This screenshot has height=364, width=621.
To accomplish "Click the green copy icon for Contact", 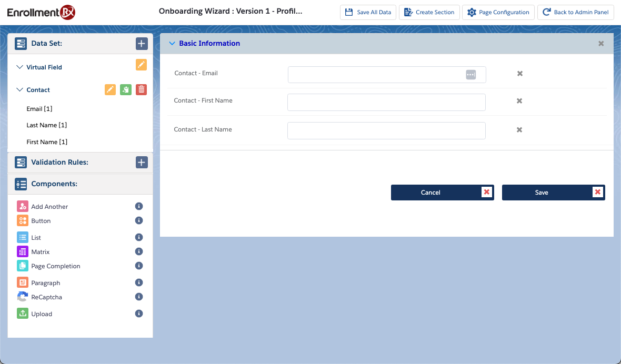I will (x=125, y=90).
